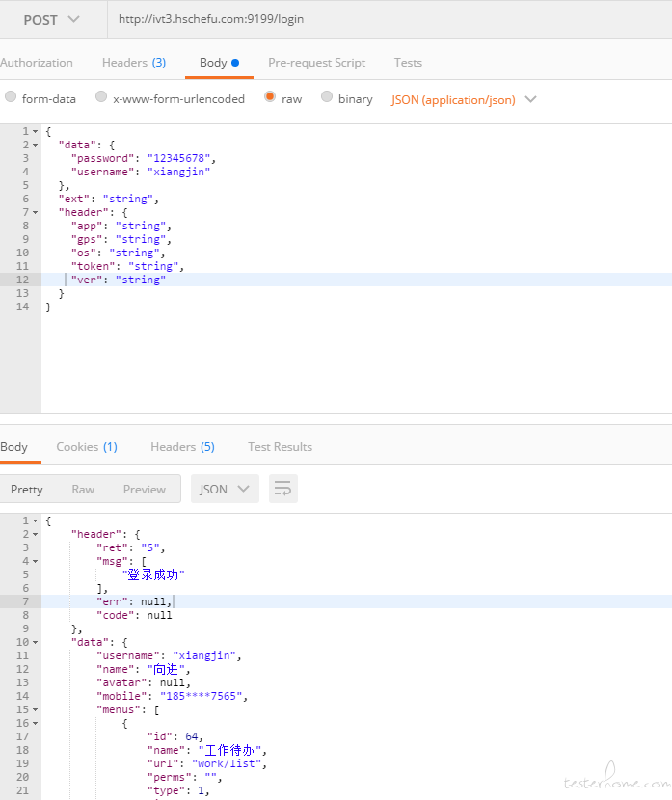Image resolution: width=672 pixels, height=800 pixels.
Task: Collapse the request "header" object on line 7
Action: [x=36, y=212]
